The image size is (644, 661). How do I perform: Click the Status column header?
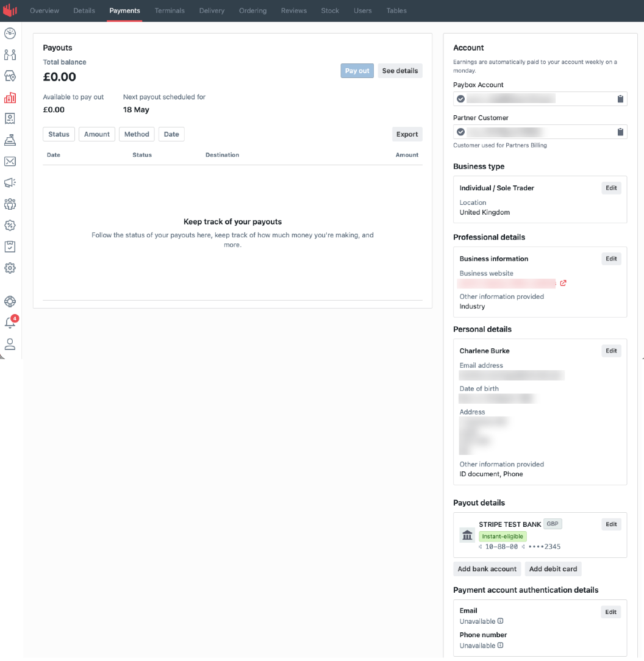142,155
